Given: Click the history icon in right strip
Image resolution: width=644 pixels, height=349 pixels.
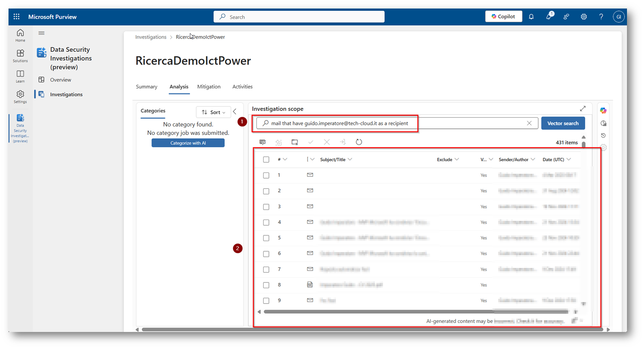Looking at the screenshot, I should point(603,136).
